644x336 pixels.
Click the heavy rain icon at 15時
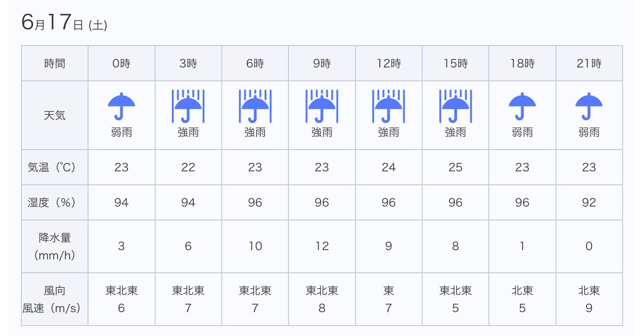[x=455, y=106]
